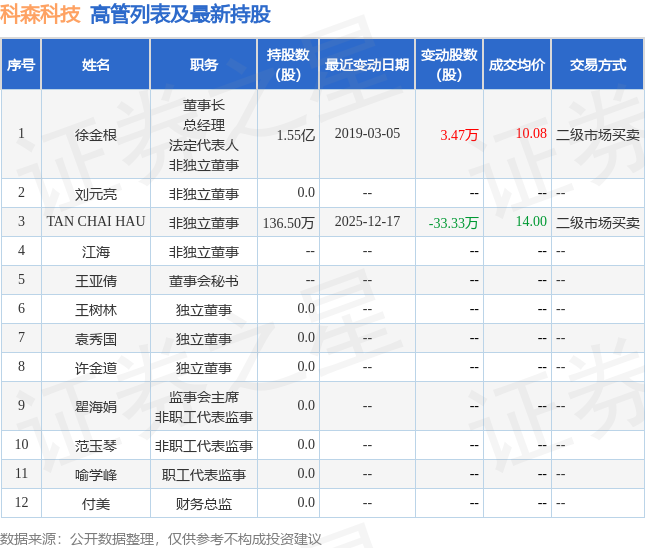Click the 2019-03-05 date cell
Image resolution: width=645 pixels, height=548 pixels.
367,134
